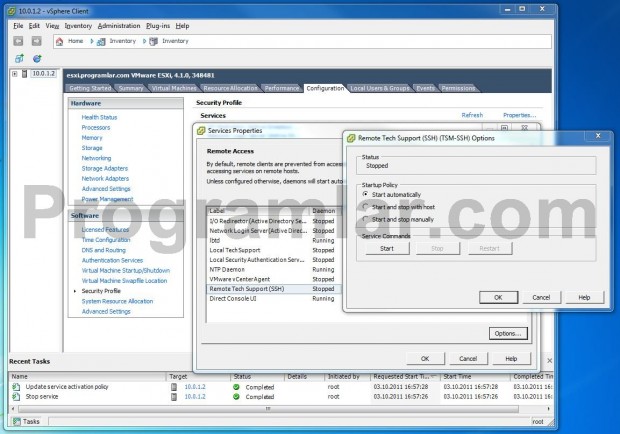Image resolution: width=620 pixels, height=434 pixels.
Task: Switch to the Events tab
Action: pos(425,88)
